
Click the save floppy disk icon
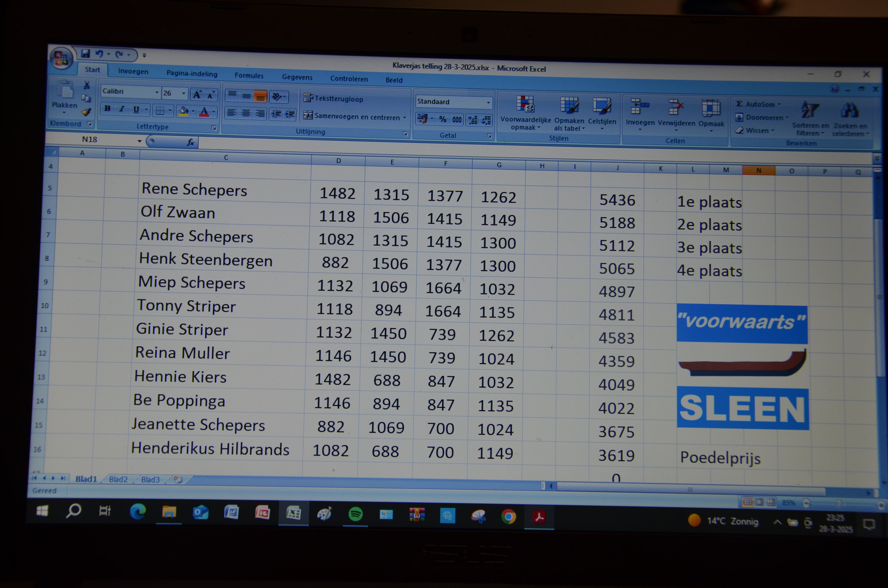(x=85, y=54)
